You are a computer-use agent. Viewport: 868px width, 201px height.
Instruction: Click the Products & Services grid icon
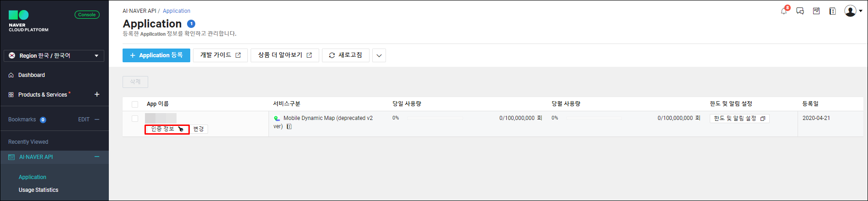click(11, 95)
